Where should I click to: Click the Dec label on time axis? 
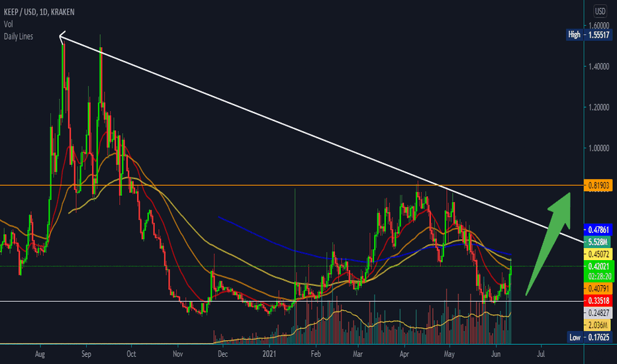pyautogui.click(x=222, y=354)
